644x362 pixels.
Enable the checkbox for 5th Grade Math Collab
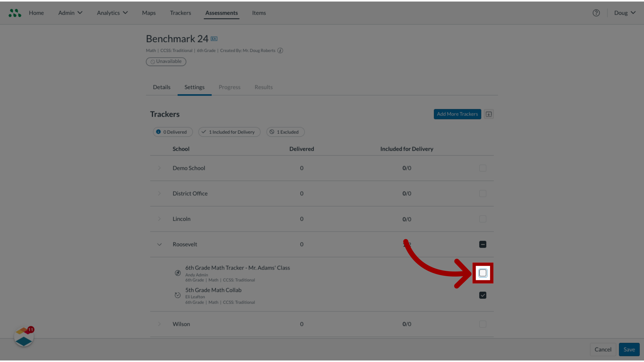(x=483, y=295)
